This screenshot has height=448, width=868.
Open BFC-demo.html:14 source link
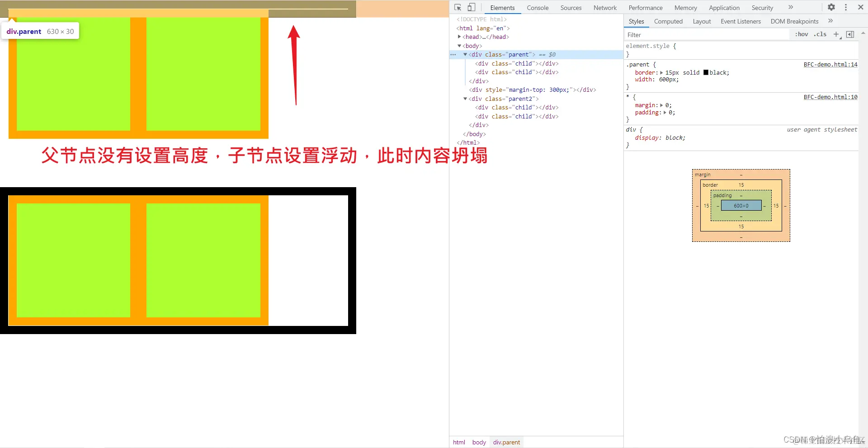pos(830,64)
